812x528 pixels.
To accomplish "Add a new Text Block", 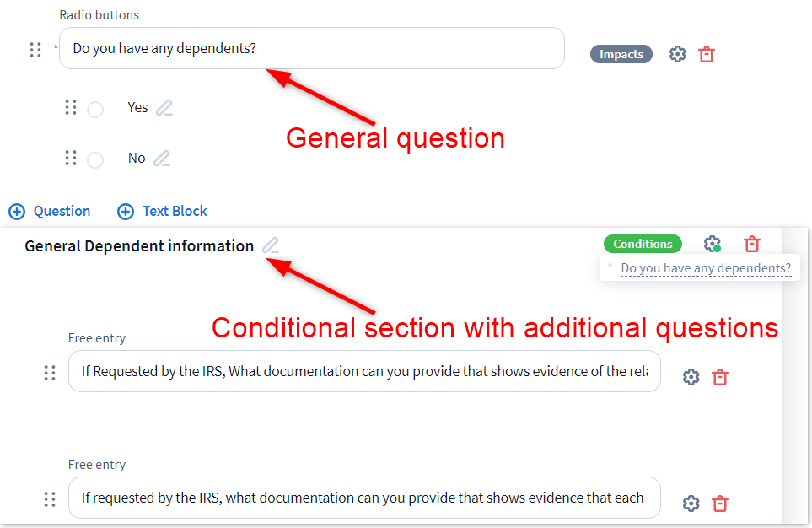I will [162, 211].
